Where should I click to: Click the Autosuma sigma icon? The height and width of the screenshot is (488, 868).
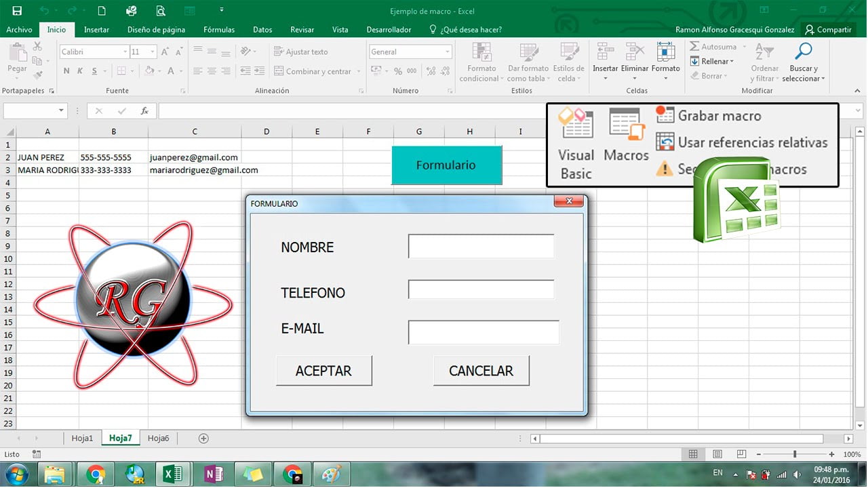tap(694, 47)
